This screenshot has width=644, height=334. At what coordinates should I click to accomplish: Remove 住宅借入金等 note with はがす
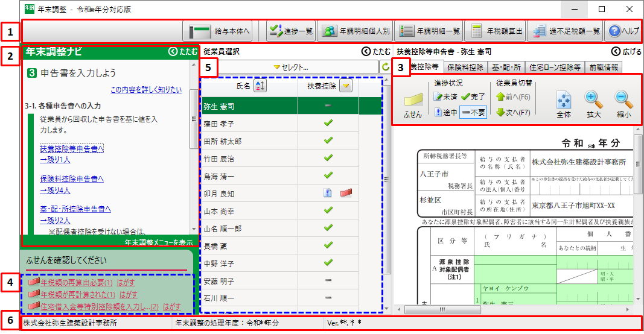point(171,306)
